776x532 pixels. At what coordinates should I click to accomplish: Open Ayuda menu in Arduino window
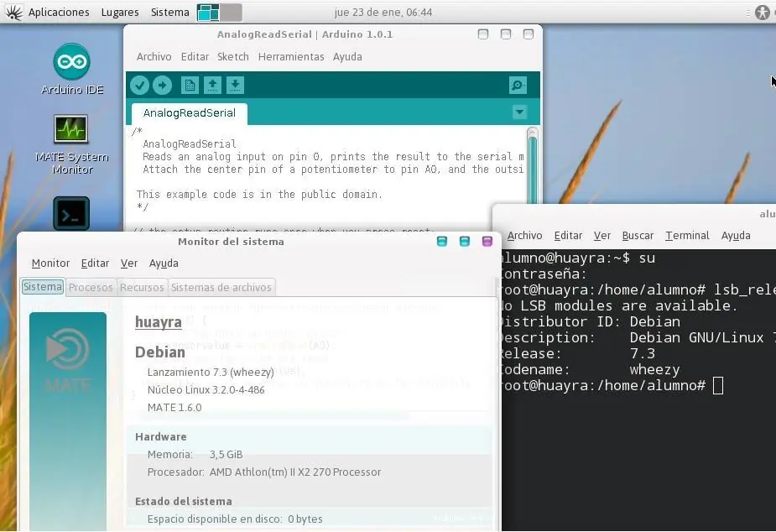tap(347, 57)
